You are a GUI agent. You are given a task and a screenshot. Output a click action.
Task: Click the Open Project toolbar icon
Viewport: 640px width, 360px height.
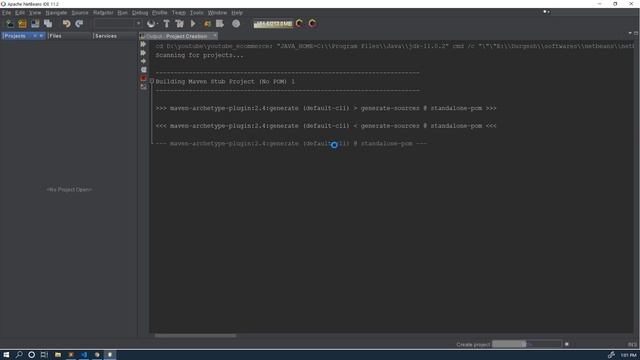(35, 24)
